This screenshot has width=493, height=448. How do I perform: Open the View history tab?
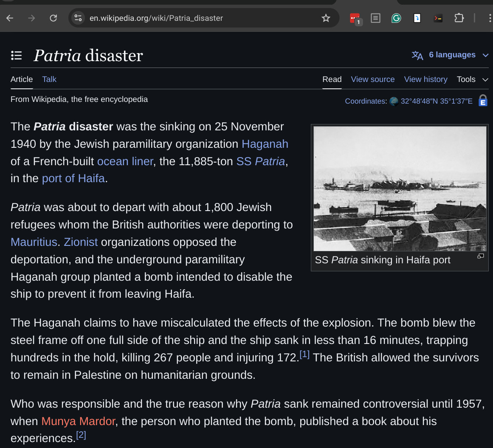425,79
